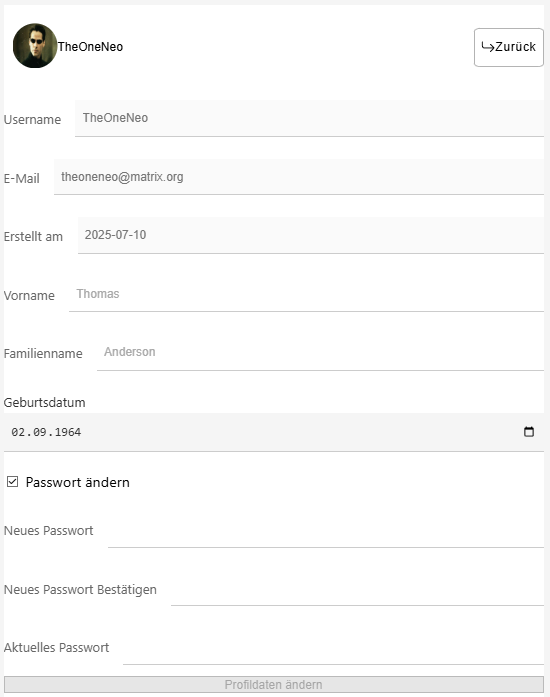Click the Aktuelles Passwort label
This screenshot has height=697, width=550.
[56, 648]
